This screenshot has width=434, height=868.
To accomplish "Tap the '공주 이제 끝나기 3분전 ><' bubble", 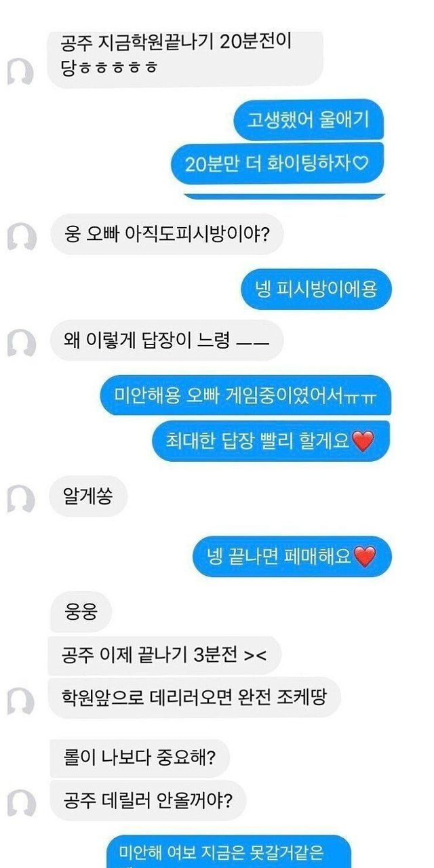I will [164, 656].
